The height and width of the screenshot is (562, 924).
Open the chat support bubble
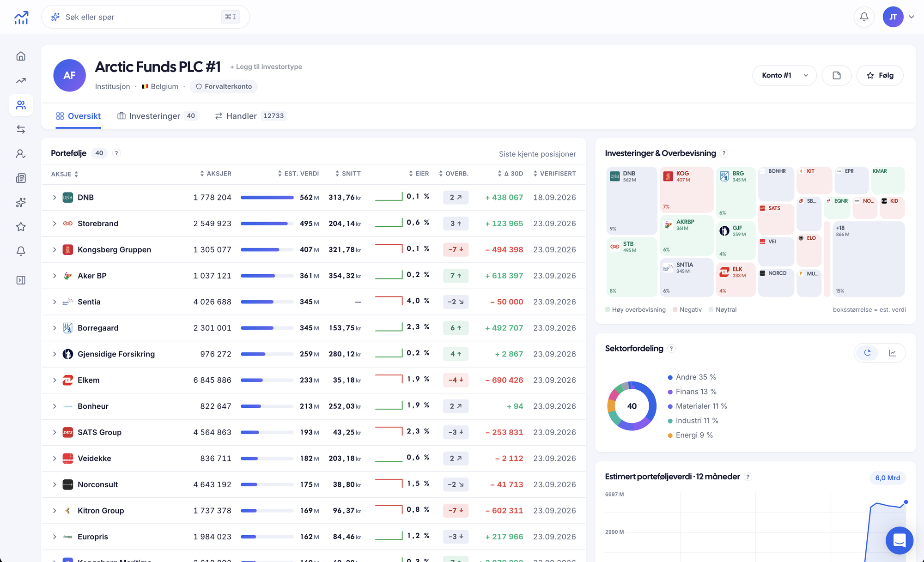click(900, 540)
